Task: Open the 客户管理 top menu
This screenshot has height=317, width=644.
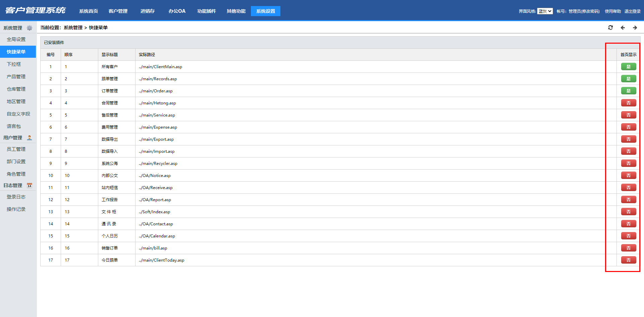Action: pyautogui.click(x=118, y=11)
